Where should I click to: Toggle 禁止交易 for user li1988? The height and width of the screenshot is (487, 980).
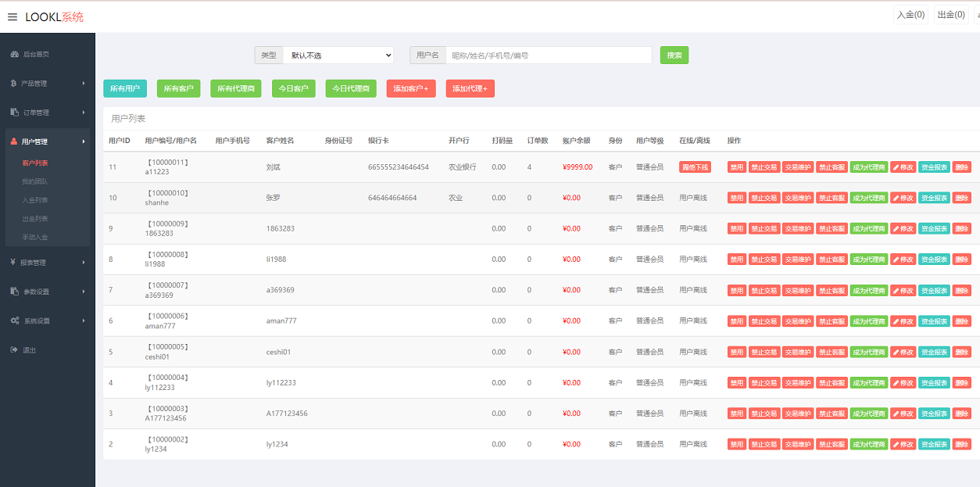pyautogui.click(x=764, y=260)
